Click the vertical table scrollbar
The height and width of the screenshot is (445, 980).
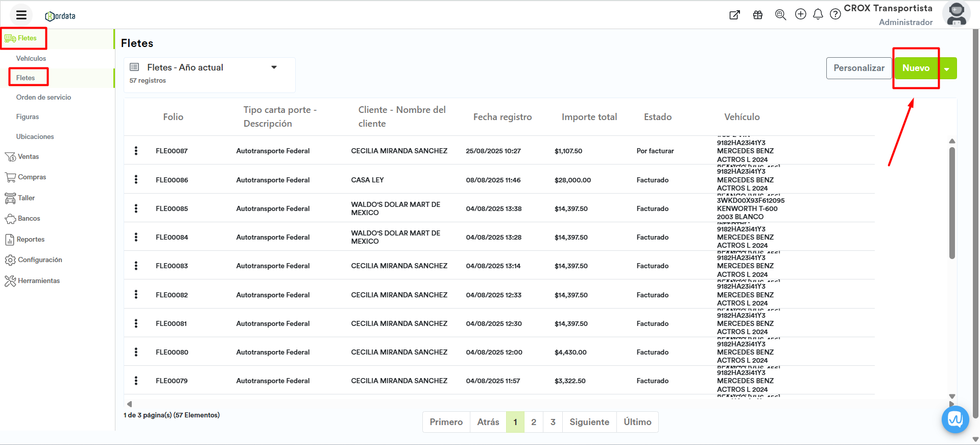coord(952,203)
